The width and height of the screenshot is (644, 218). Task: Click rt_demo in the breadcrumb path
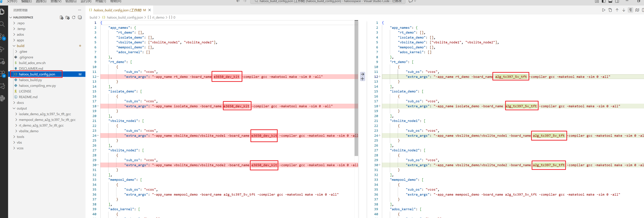coord(158,18)
